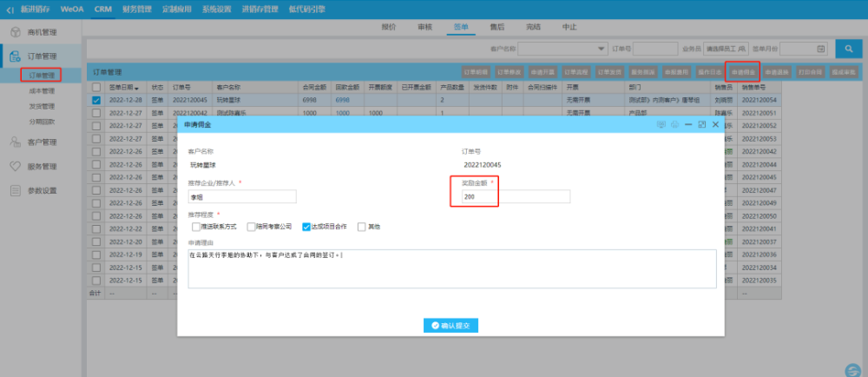Open the 进销存管理 top menu
Image resolution: width=868 pixels, height=377 pixels.
(x=260, y=10)
